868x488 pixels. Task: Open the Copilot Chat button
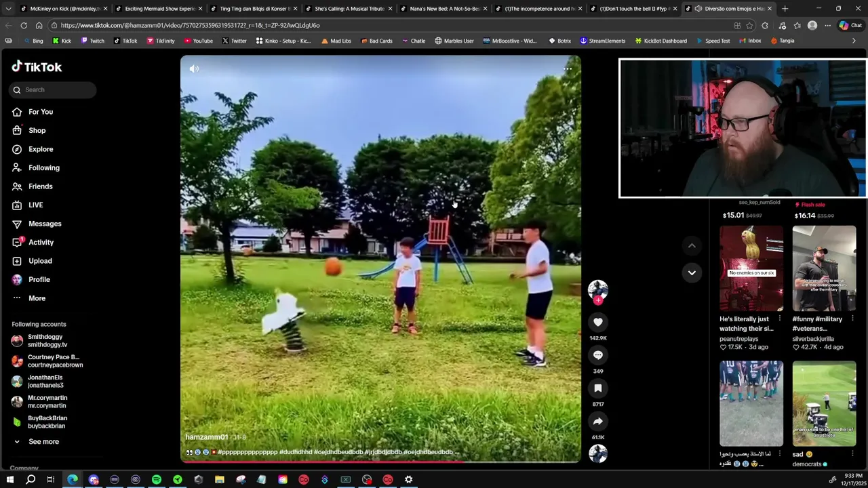(x=850, y=25)
